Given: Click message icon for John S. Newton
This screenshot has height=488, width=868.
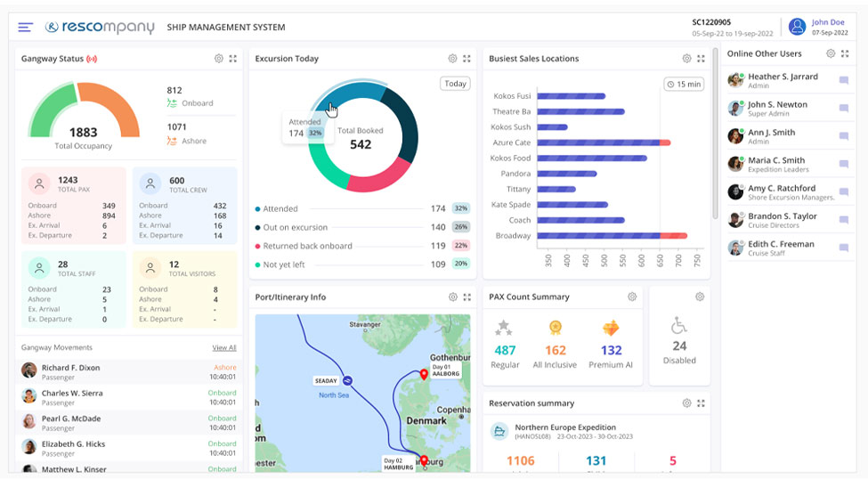Looking at the screenshot, I should [844, 109].
